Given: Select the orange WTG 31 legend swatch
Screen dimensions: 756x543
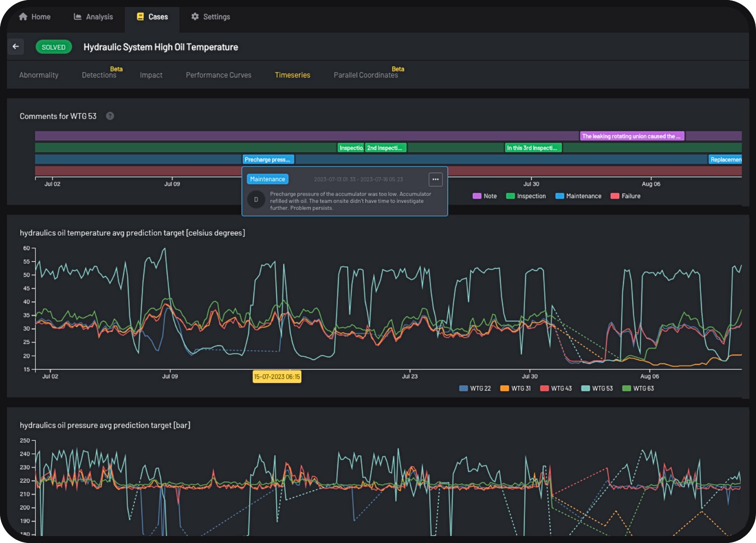Looking at the screenshot, I should [x=504, y=388].
